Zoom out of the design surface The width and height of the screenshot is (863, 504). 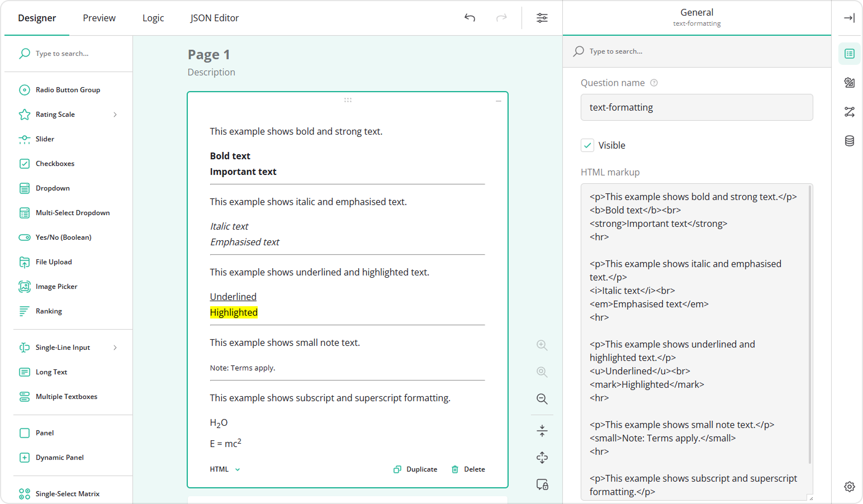[542, 399]
